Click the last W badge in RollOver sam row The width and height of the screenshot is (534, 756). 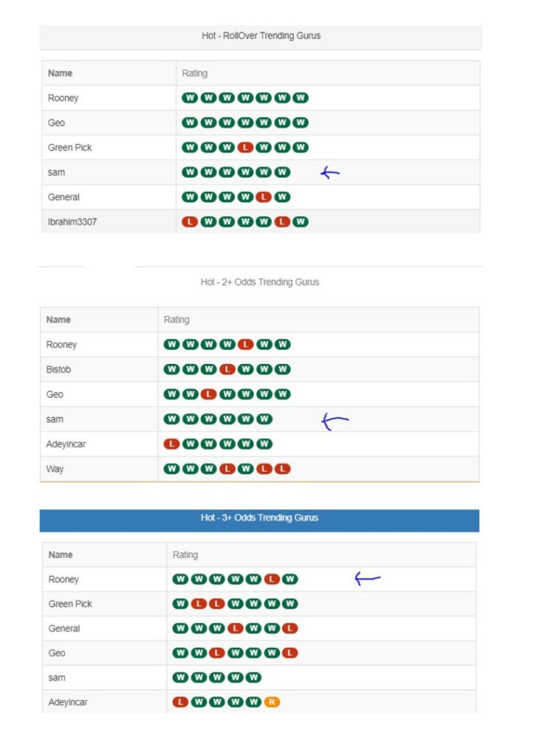(x=282, y=172)
